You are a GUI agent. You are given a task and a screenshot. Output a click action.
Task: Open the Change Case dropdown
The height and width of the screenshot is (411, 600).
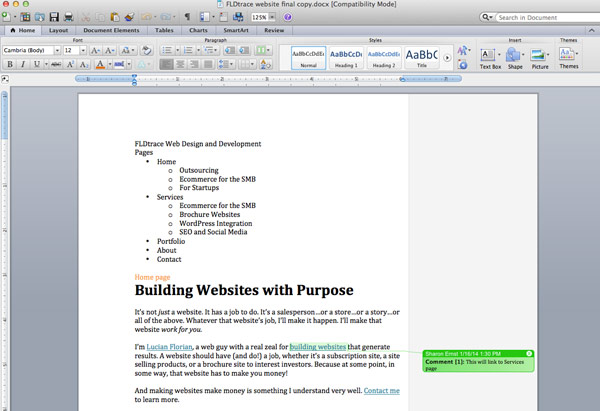tap(127, 50)
